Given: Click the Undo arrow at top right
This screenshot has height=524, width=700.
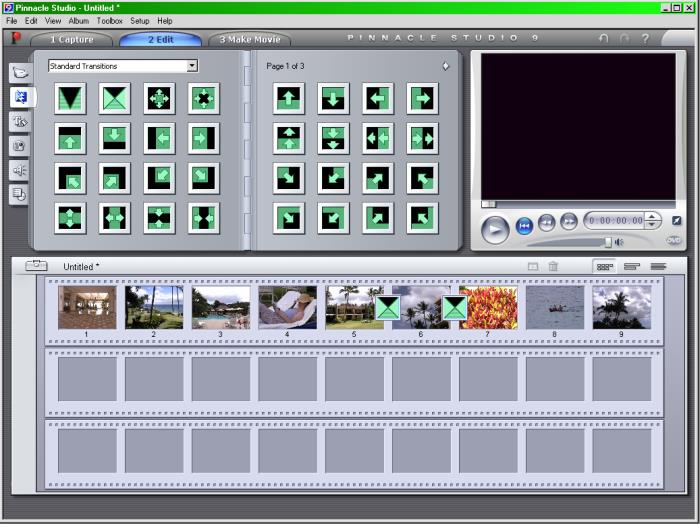Looking at the screenshot, I should 604,39.
